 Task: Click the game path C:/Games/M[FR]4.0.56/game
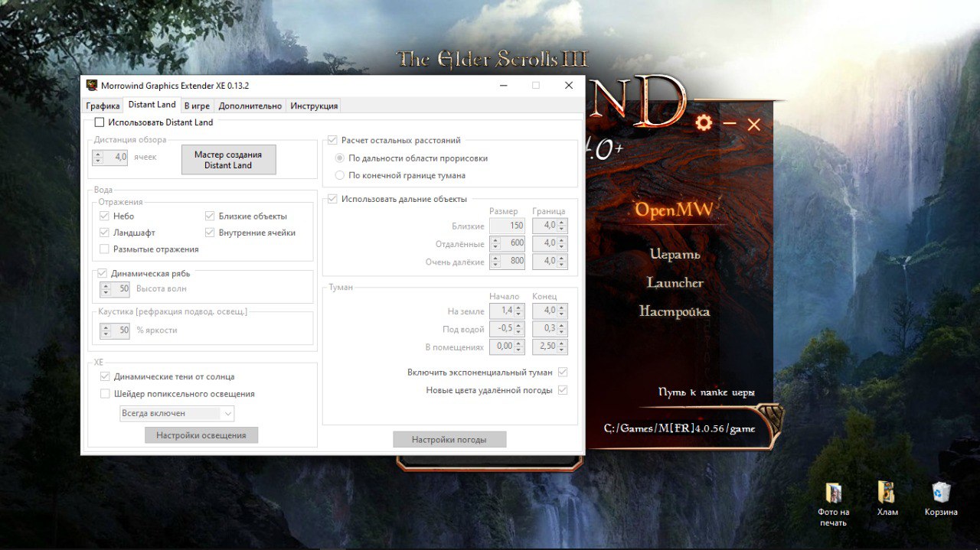[680, 428]
